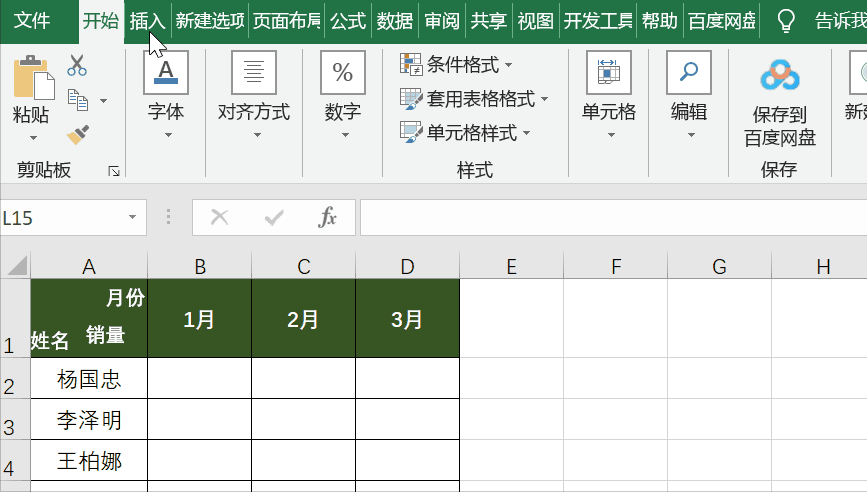Click the 单元格样式 icon
This screenshot has width=867, height=492.
[x=411, y=133]
